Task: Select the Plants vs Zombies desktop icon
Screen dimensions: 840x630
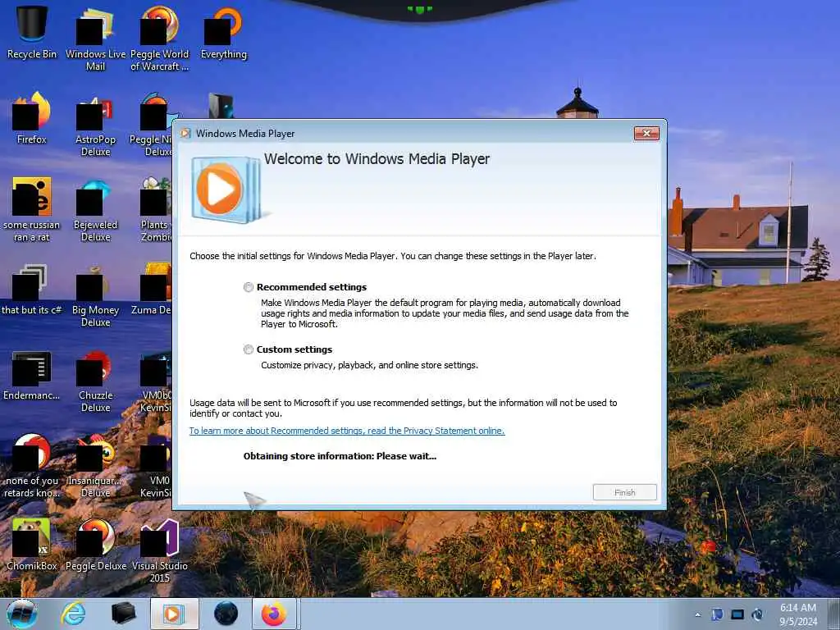Action: (155, 210)
